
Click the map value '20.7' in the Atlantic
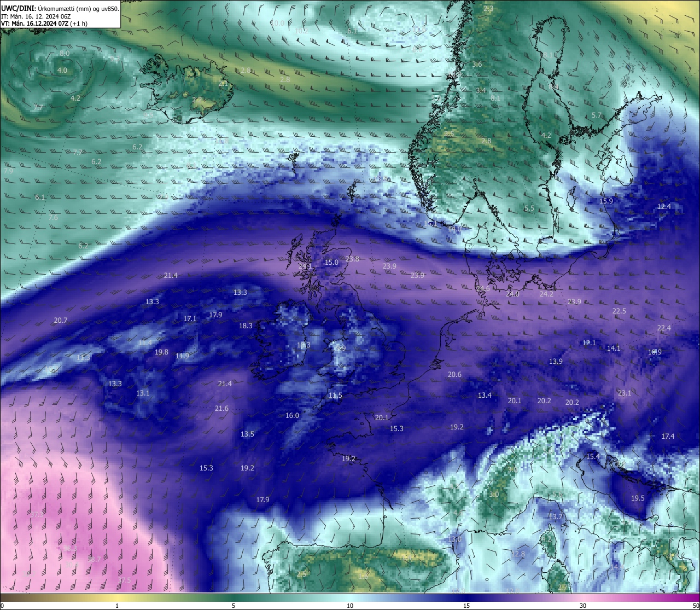(61, 320)
